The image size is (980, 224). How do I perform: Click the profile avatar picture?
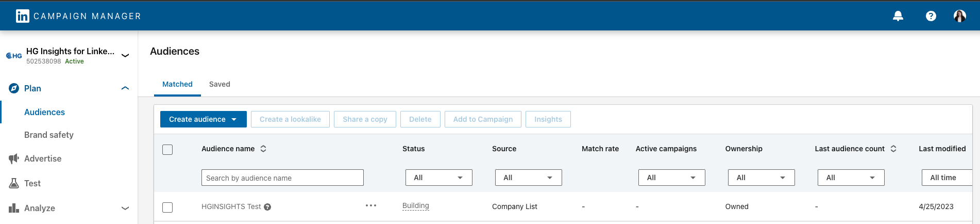[959, 16]
